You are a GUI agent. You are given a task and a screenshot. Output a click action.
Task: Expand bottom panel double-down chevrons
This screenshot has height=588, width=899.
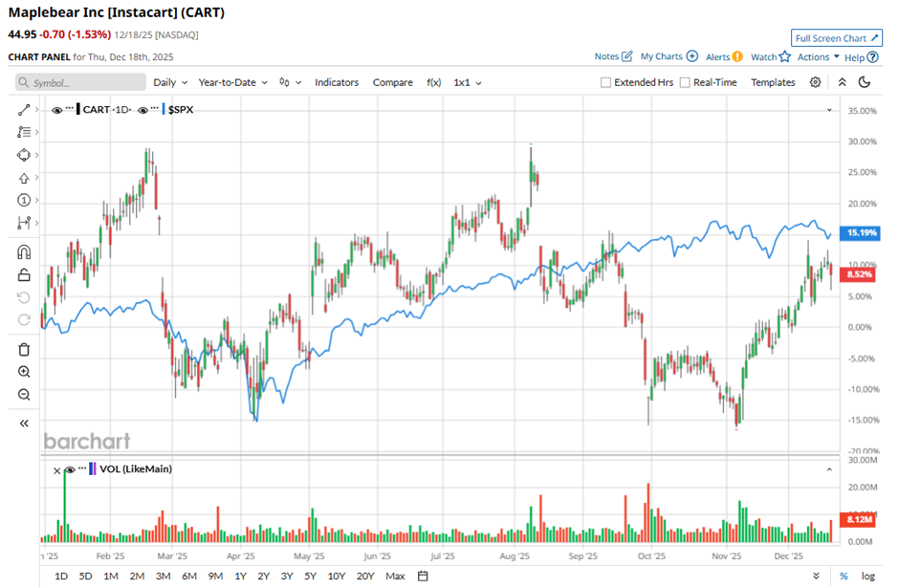tap(816, 576)
